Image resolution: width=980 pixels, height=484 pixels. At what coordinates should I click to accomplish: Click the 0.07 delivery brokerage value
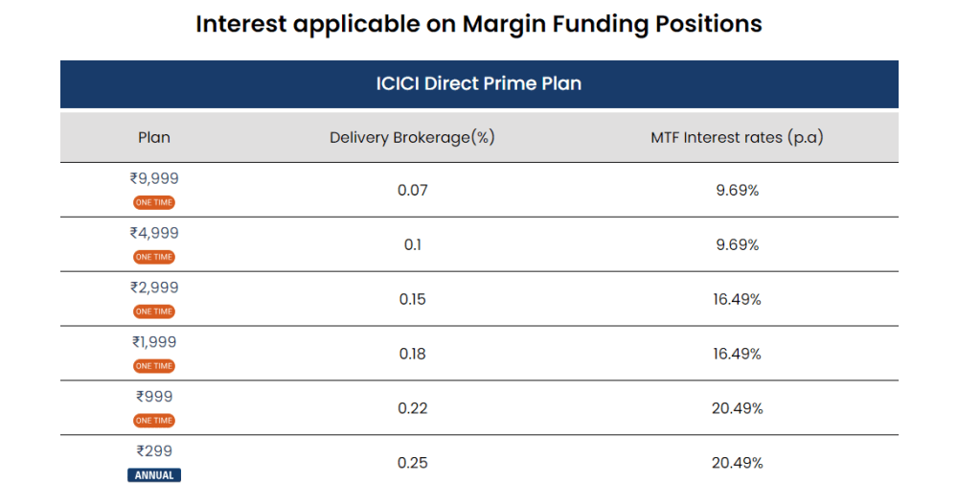412,190
